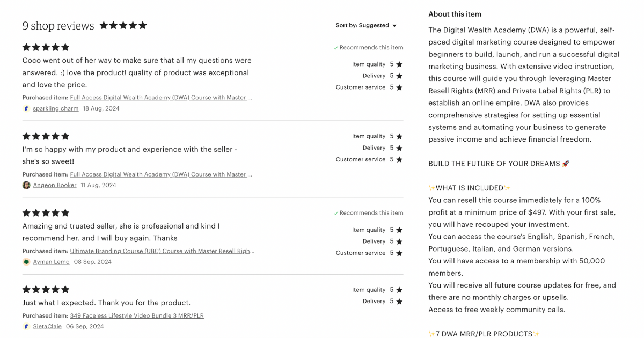Click the Angeon Booker username link
This screenshot has height=338, width=644.
(55, 185)
